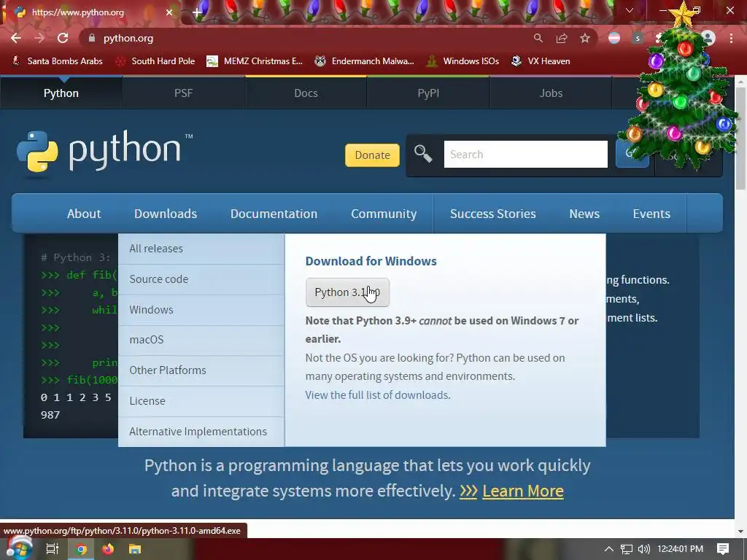Open the Community menu

coord(384,214)
